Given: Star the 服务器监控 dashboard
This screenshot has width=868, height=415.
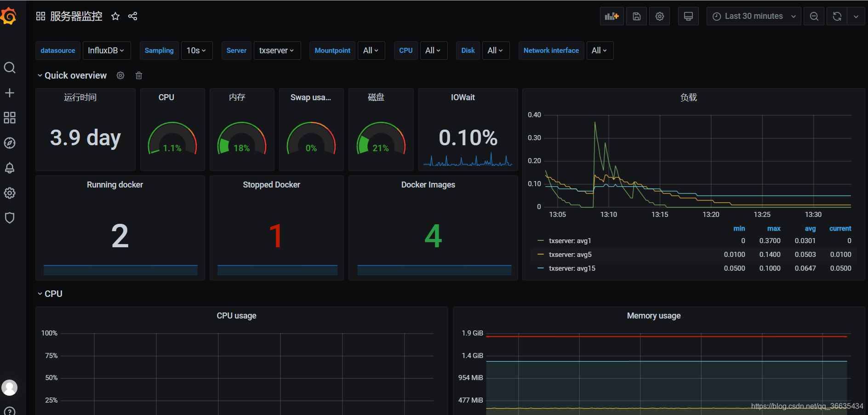Looking at the screenshot, I should (115, 16).
